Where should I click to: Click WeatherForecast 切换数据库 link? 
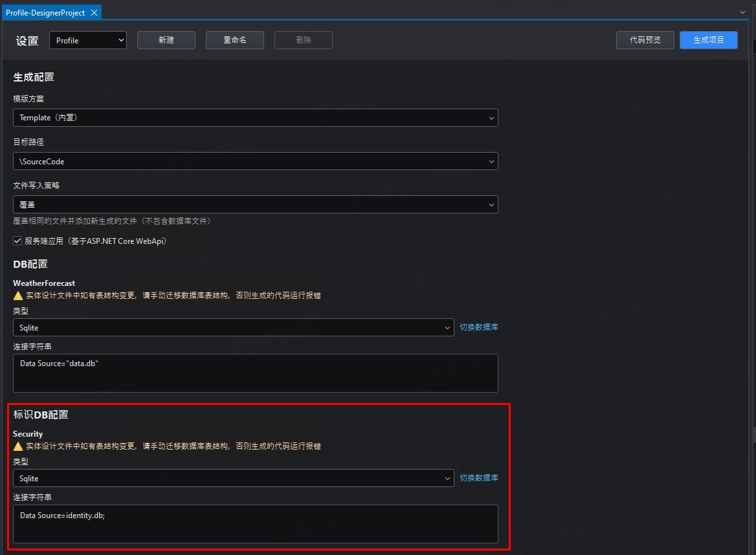coord(479,327)
